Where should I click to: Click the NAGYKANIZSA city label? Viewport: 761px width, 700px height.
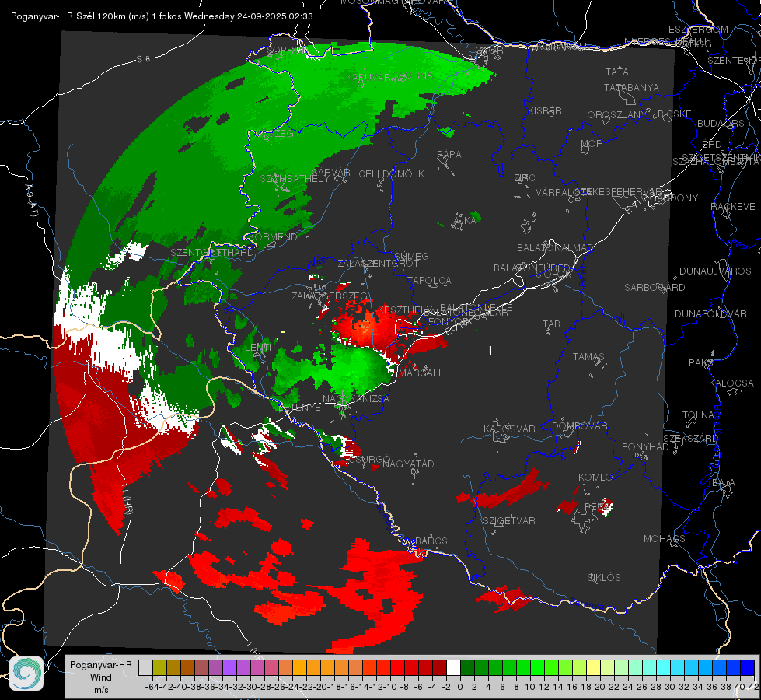(x=356, y=398)
